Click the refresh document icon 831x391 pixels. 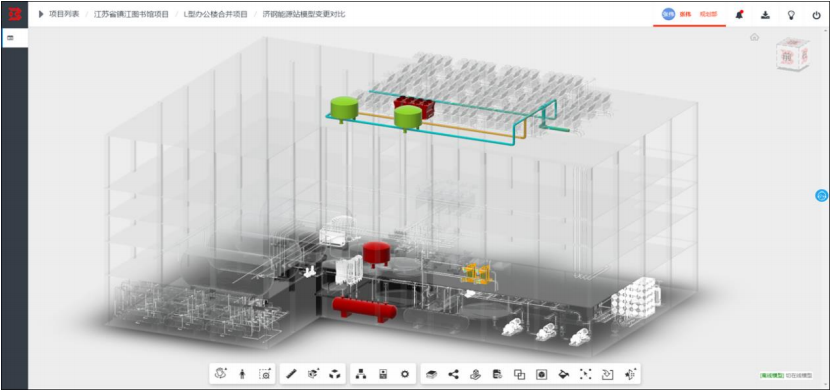[607, 374]
